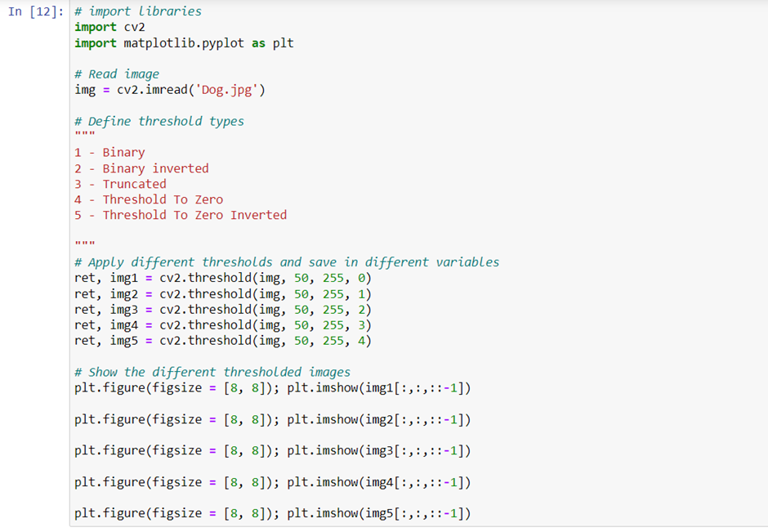
Task: Click the 'import matplotlib.pyplot as plt' line
Action: click(184, 43)
